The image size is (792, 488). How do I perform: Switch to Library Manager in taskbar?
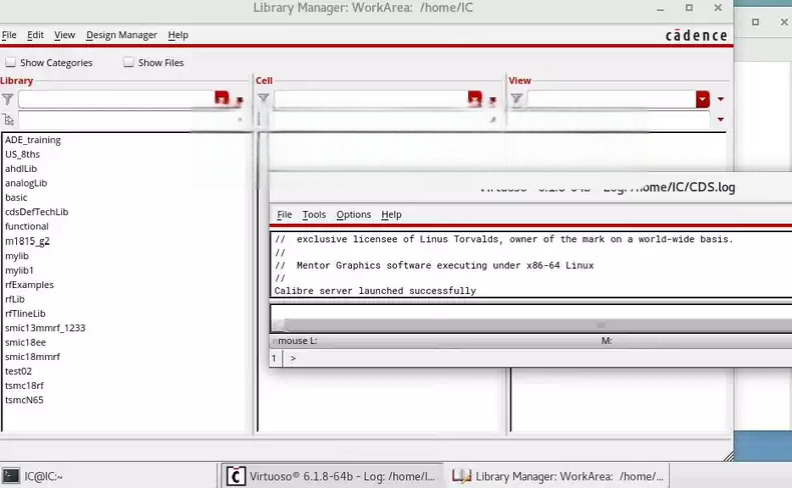click(558, 476)
